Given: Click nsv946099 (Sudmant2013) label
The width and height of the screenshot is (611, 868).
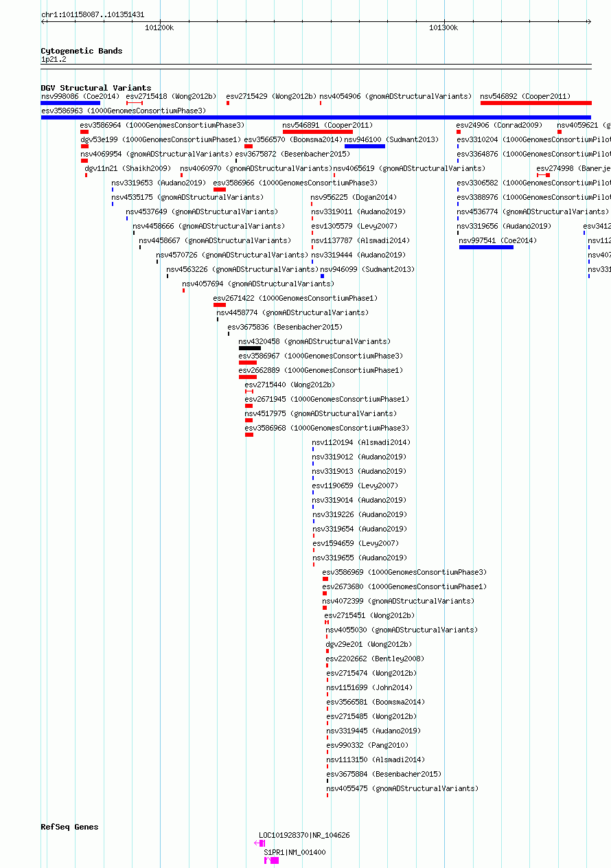Looking at the screenshot, I should pos(367,270).
